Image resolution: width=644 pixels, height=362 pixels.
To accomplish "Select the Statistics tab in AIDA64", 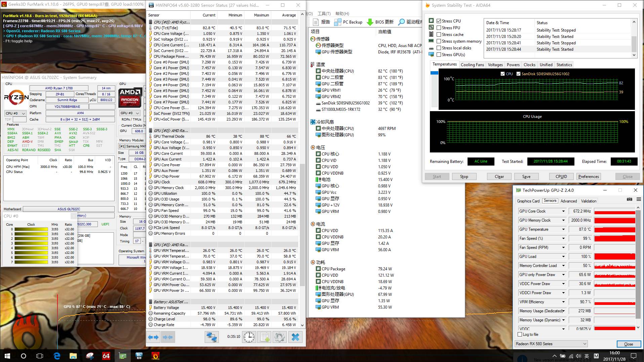I will [x=564, y=64].
